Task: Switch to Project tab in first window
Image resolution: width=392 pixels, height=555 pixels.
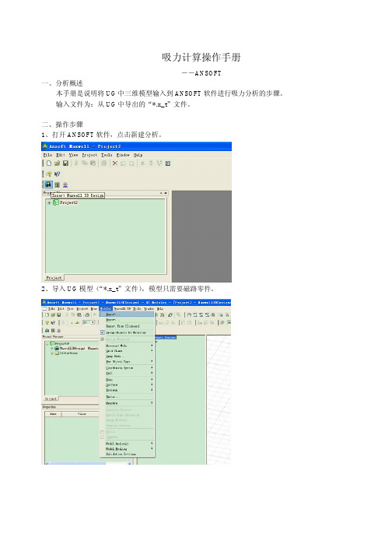Action: pos(54,278)
